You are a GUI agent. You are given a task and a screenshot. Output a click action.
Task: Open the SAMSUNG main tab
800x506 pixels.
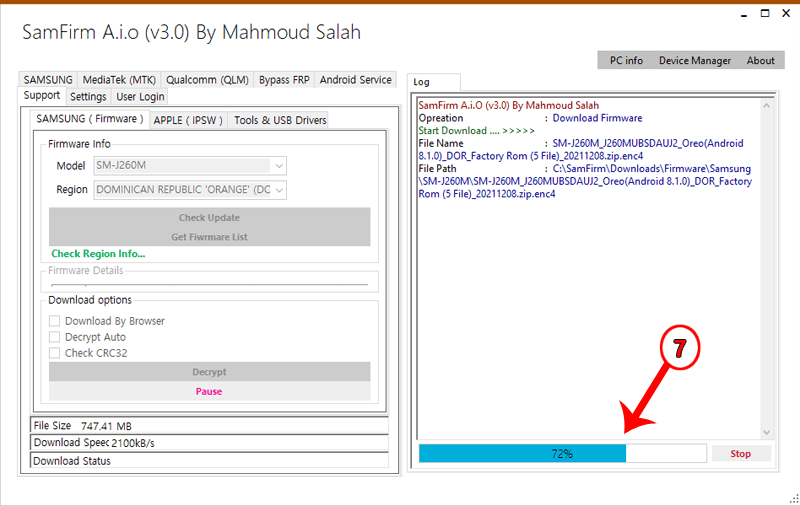pos(48,80)
